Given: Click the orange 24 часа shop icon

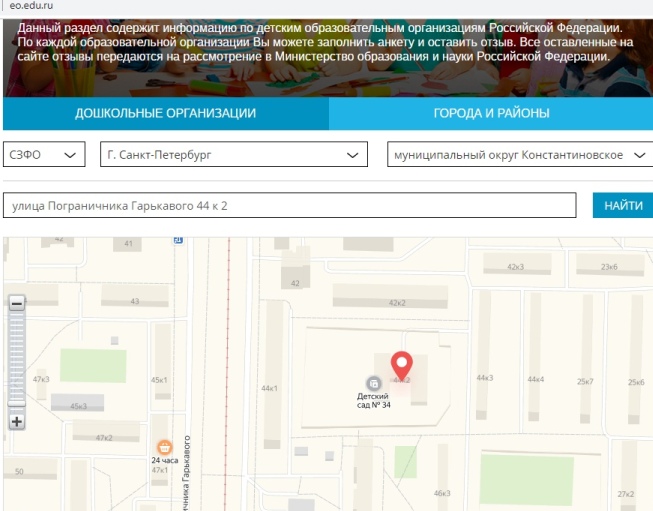Looking at the screenshot, I should point(159,448).
